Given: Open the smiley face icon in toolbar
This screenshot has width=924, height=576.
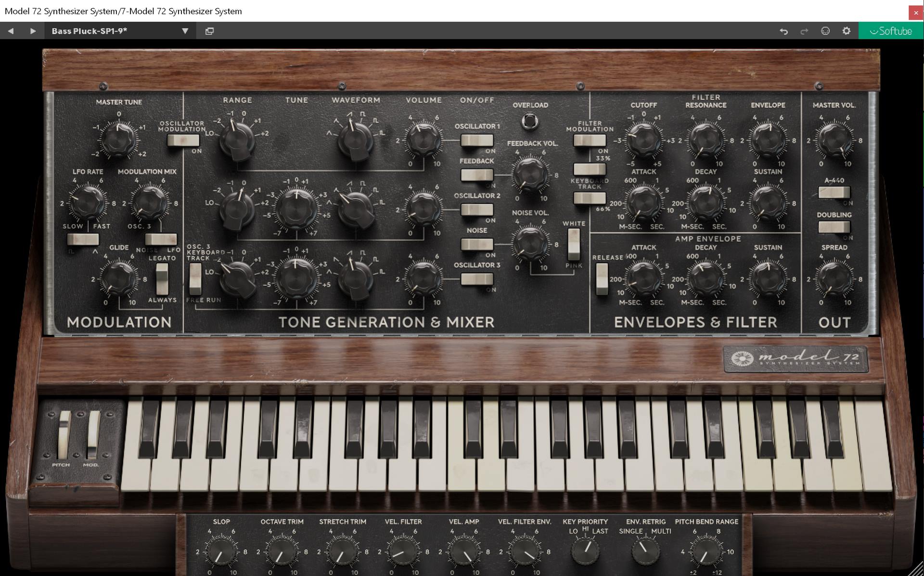Looking at the screenshot, I should click(825, 31).
